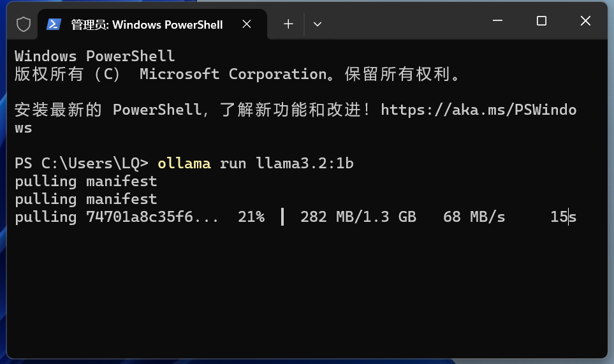614x364 pixels.
Task: Click the "llama3.2:1b" model name text
Action: pyautogui.click(x=305, y=163)
